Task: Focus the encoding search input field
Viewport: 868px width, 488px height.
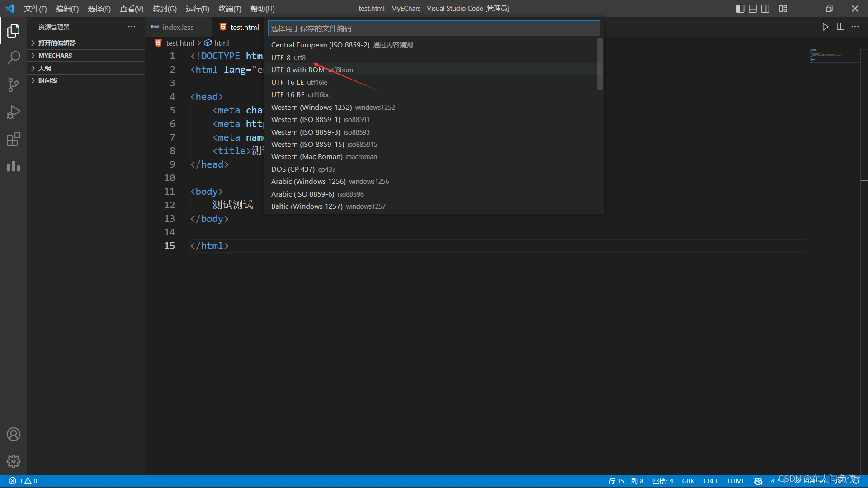Action: pos(434,28)
